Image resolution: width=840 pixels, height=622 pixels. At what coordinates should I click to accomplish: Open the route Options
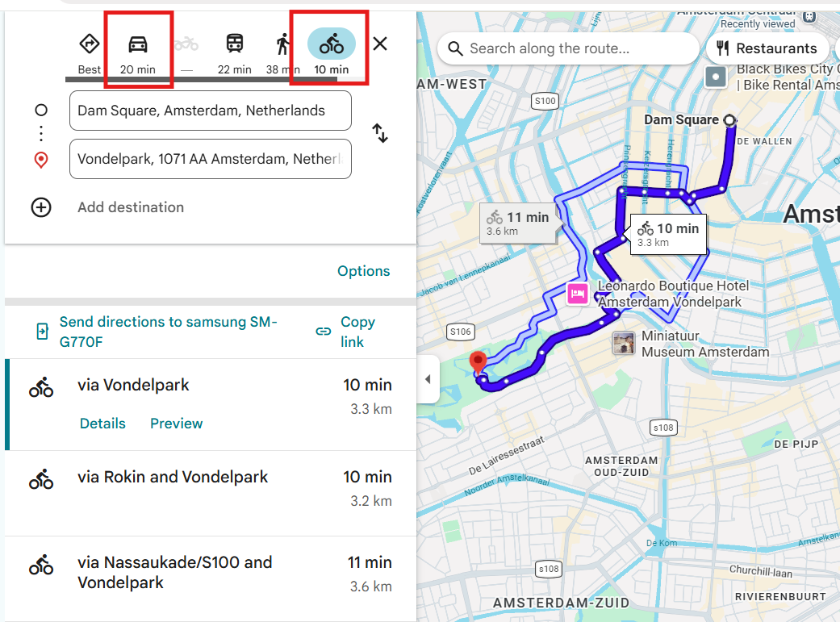click(363, 271)
